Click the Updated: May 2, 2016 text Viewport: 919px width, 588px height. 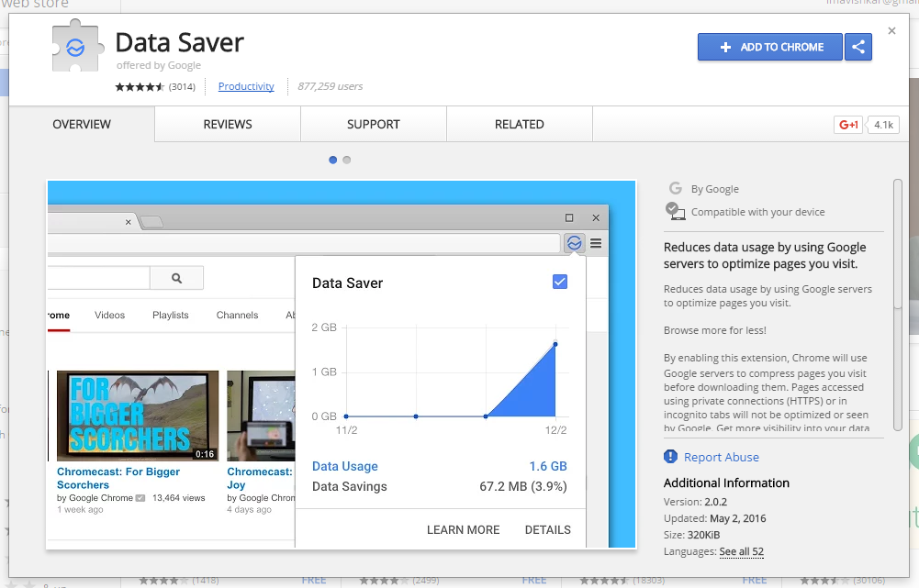(x=714, y=518)
